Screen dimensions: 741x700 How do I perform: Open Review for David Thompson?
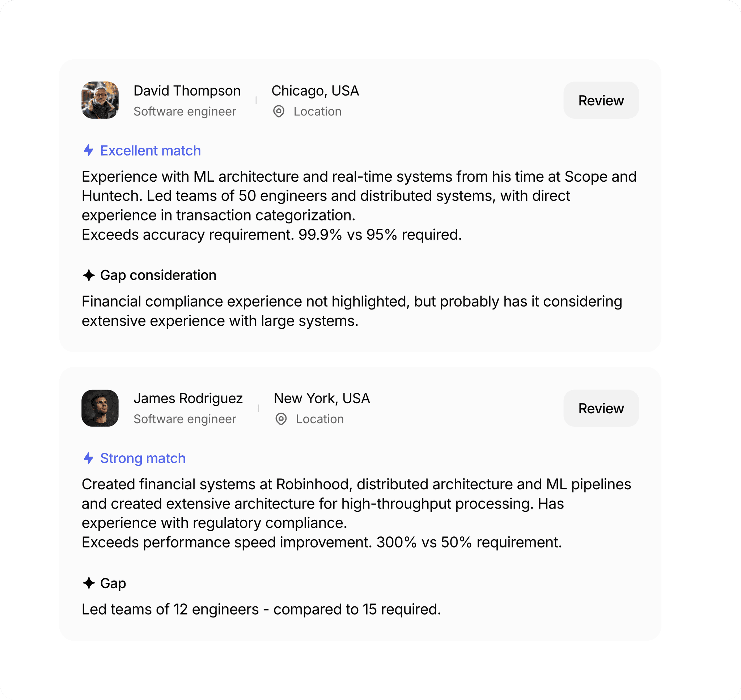pyautogui.click(x=601, y=100)
